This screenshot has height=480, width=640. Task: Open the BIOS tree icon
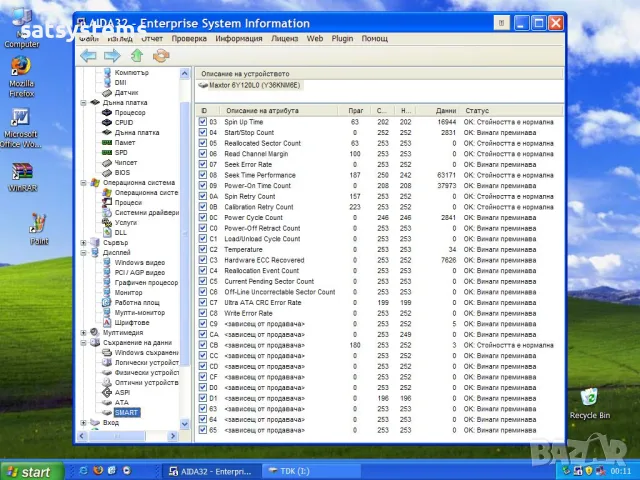pyautogui.click(x=107, y=172)
